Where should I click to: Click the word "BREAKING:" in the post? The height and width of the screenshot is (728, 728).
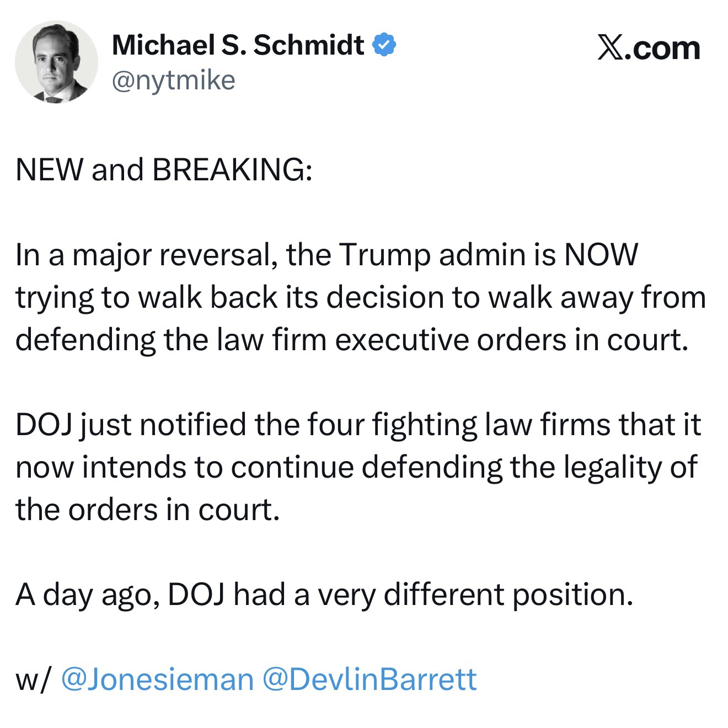pos(232,169)
